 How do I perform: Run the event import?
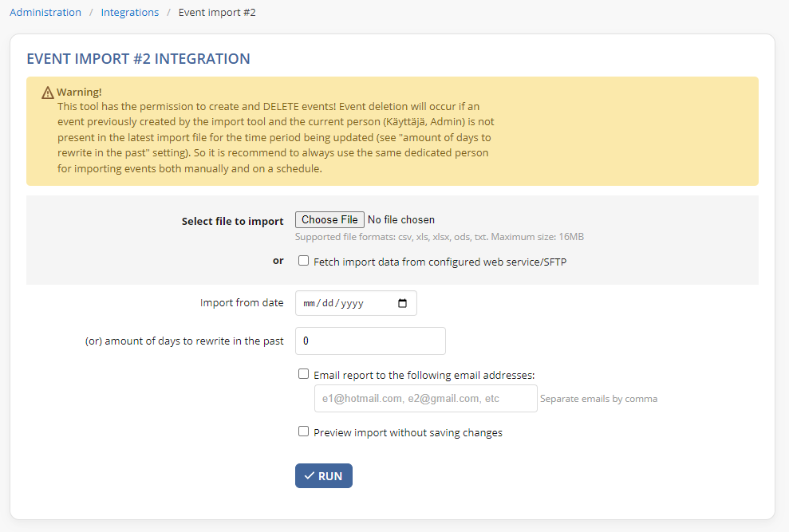(x=324, y=475)
